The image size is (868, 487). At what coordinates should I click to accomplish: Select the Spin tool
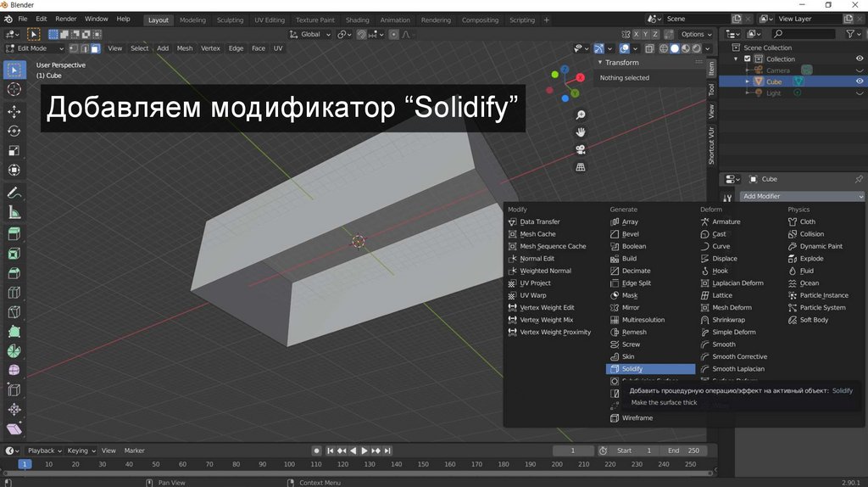14,351
